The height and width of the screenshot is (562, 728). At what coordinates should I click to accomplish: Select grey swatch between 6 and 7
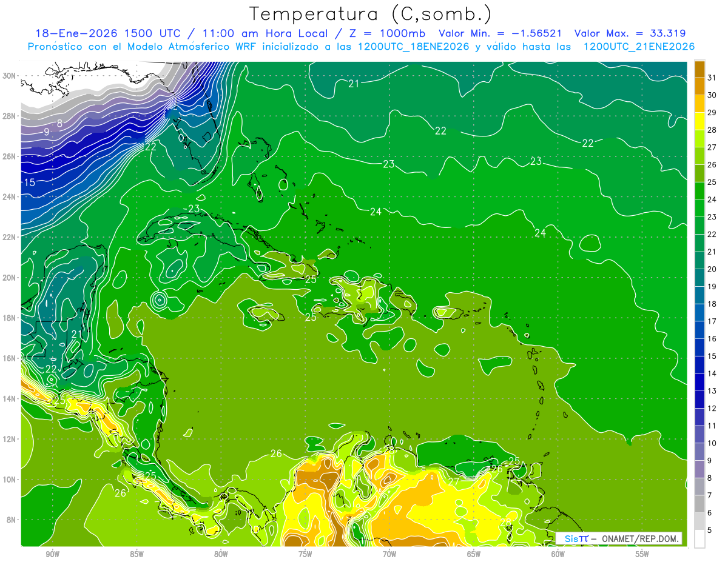tap(699, 504)
